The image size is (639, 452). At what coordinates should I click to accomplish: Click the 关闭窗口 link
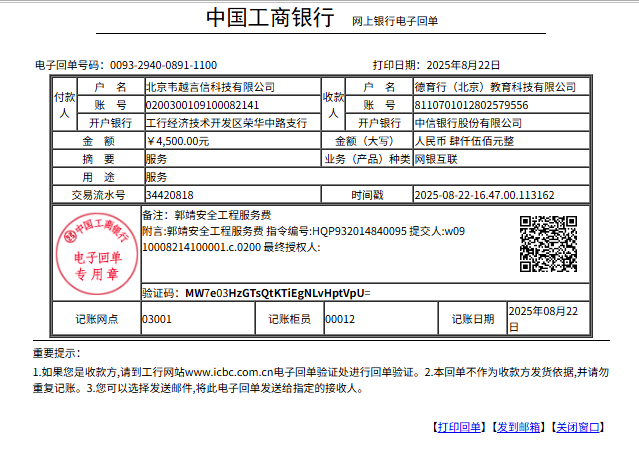[578, 427]
